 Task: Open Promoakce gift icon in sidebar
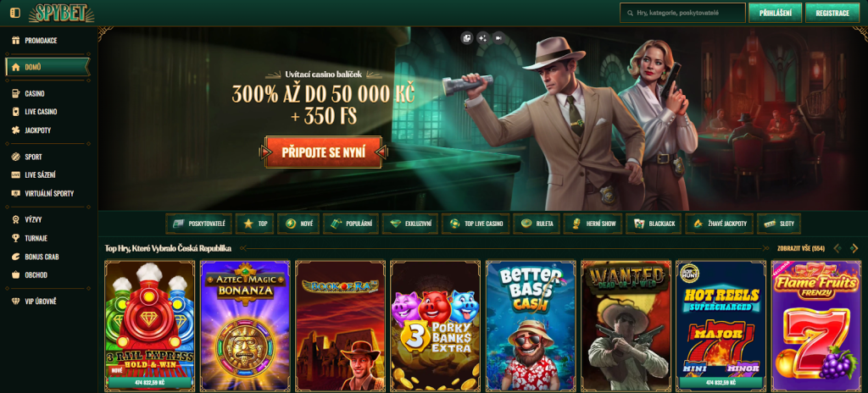click(x=15, y=41)
